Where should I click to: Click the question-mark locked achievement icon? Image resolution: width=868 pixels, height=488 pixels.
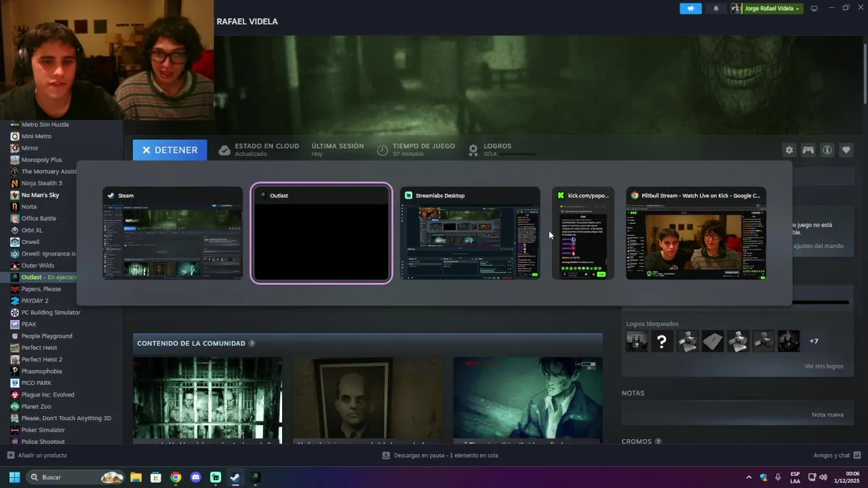[662, 341]
